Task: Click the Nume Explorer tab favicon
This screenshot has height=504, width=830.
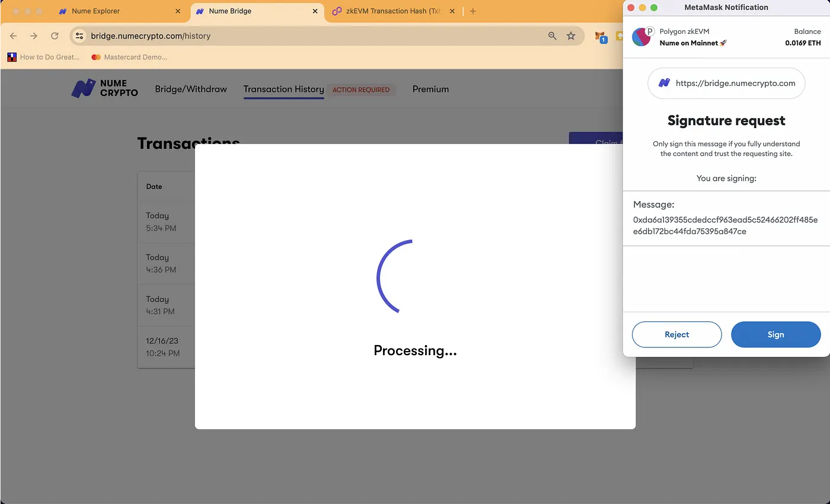Action: click(63, 11)
